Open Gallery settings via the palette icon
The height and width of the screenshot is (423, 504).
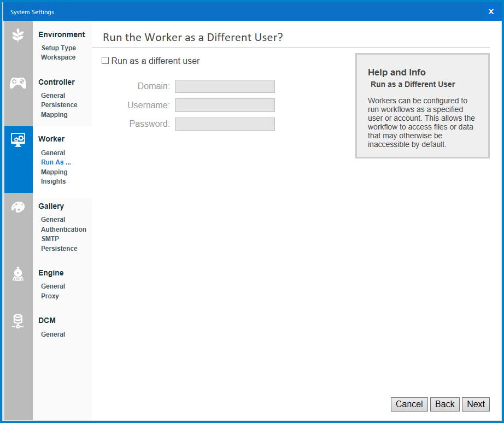tap(18, 207)
